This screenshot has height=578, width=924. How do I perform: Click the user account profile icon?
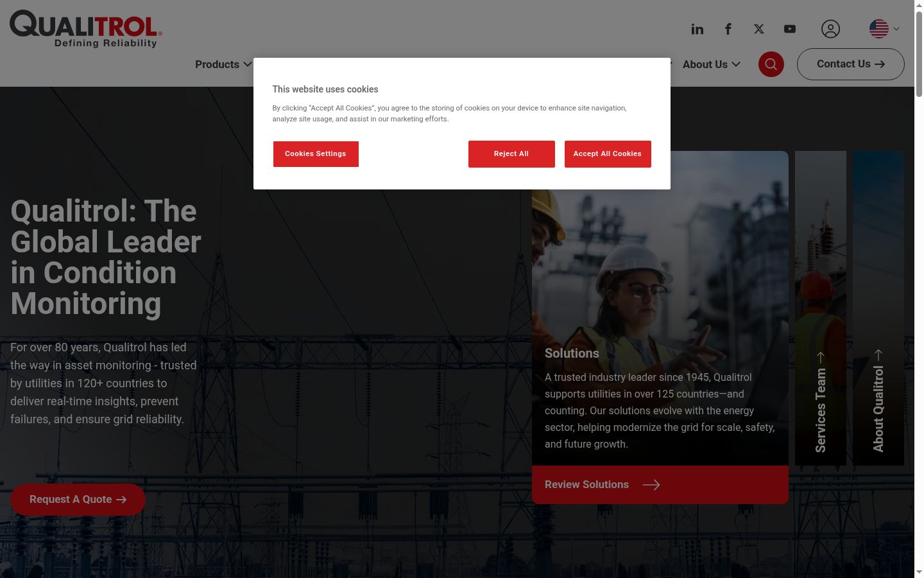pos(830,29)
